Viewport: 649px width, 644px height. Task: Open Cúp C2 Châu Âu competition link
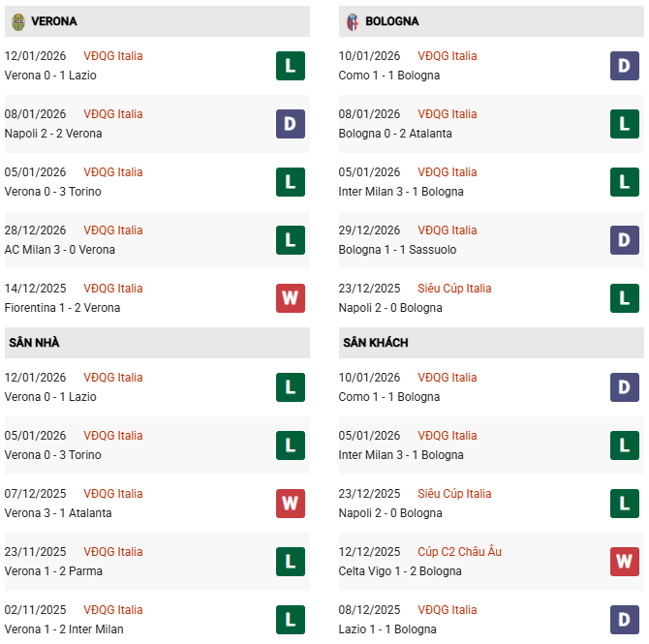(459, 552)
